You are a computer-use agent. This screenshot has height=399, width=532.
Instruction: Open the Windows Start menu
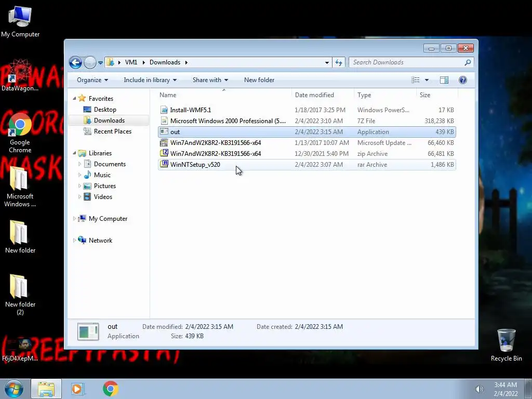14,389
